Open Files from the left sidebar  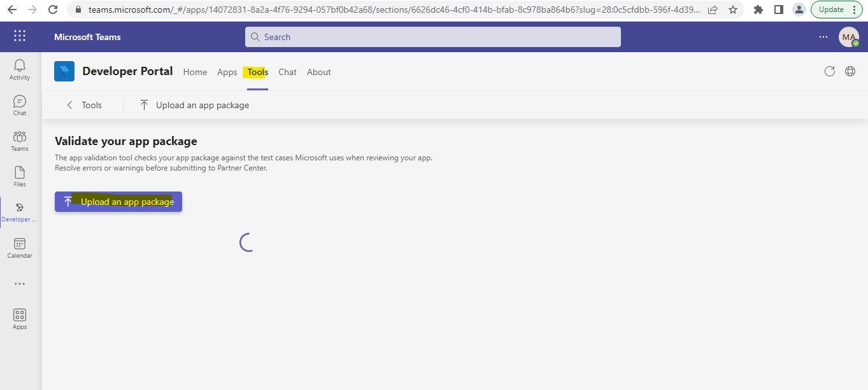click(x=19, y=175)
